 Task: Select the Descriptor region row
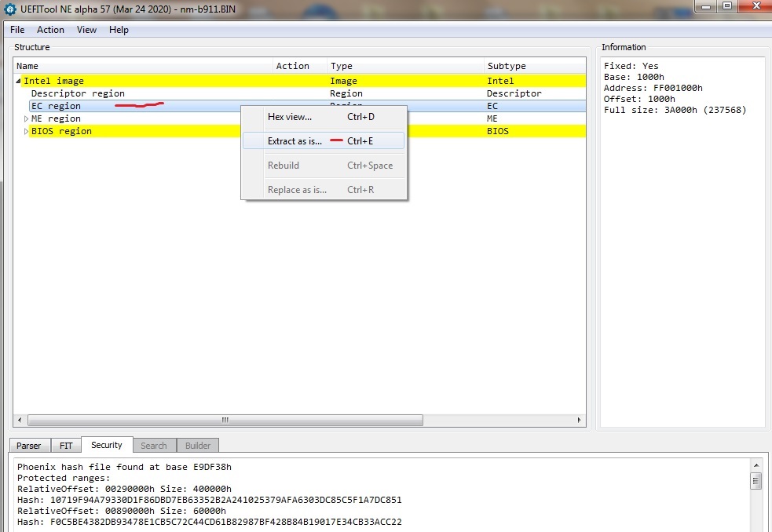(x=77, y=93)
